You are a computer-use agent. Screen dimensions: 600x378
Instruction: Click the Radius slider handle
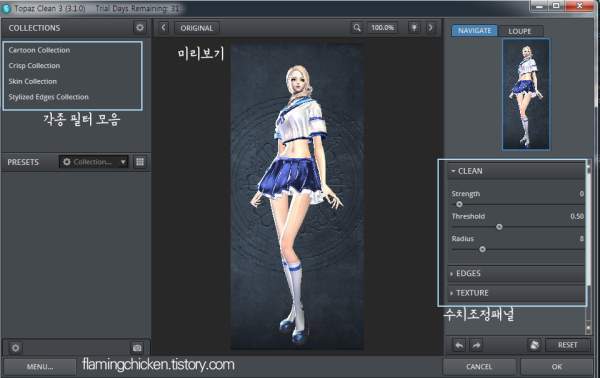click(483, 249)
